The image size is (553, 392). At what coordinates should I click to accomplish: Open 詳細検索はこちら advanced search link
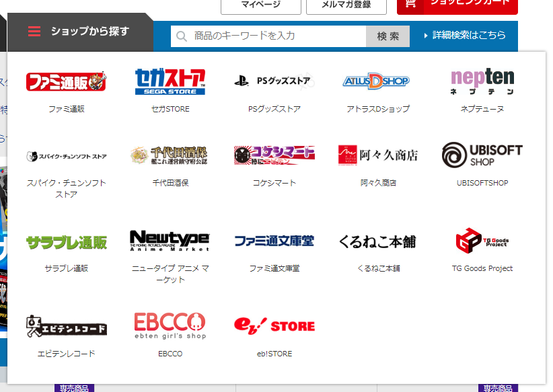pyautogui.click(x=465, y=35)
